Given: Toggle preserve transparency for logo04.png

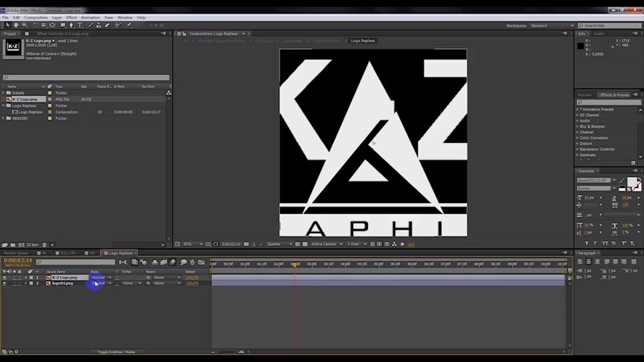Looking at the screenshot, I should [117, 283].
